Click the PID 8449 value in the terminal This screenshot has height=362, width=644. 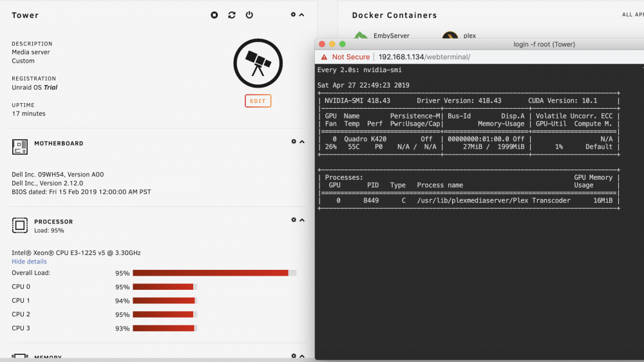(x=371, y=200)
